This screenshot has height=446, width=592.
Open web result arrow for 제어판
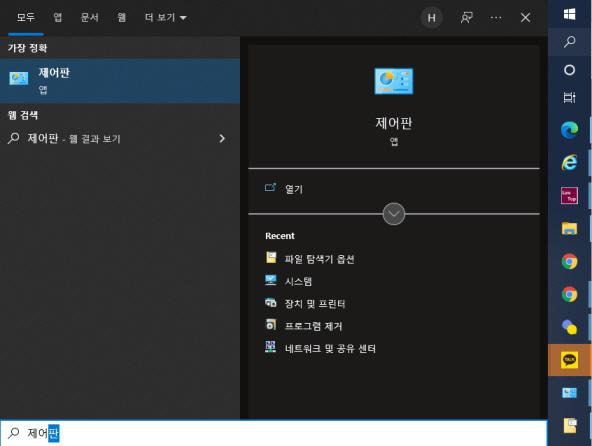(x=222, y=139)
